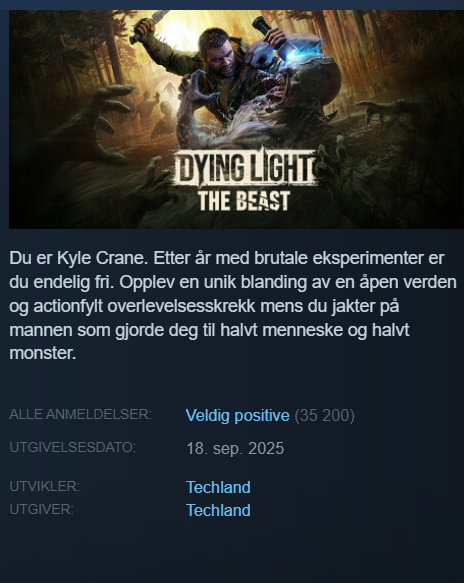Click the UTGIVELSESDATO label
This screenshot has height=583, width=464.
[72, 447]
